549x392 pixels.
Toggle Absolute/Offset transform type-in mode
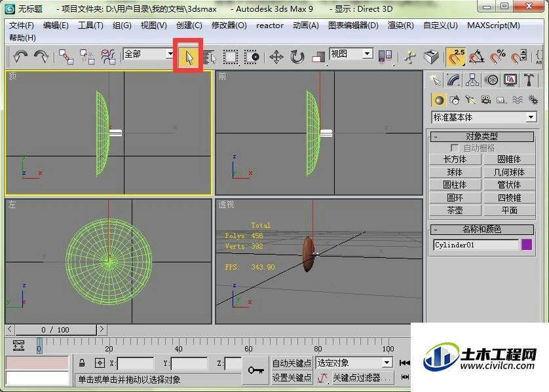[100, 363]
